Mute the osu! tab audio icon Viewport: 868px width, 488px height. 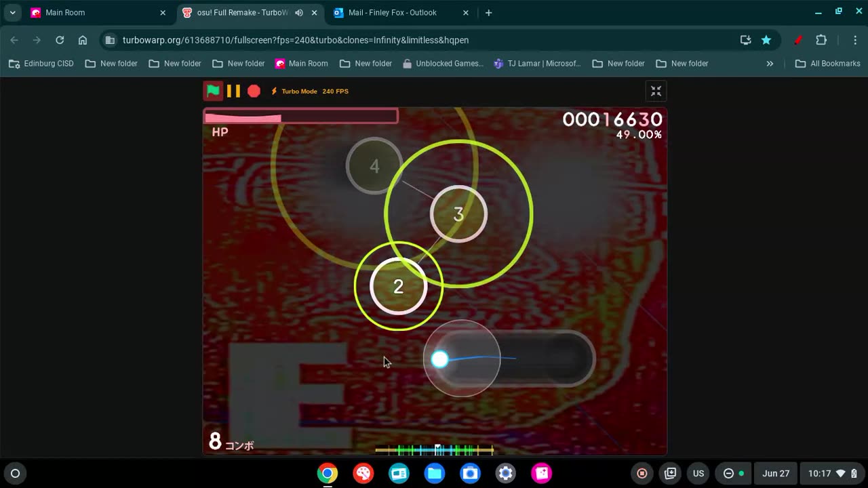(299, 13)
